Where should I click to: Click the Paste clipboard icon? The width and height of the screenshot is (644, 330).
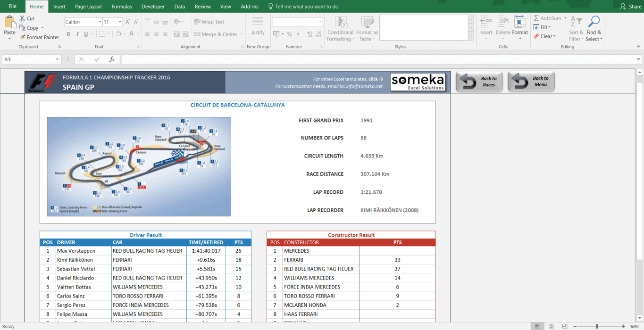(9, 22)
